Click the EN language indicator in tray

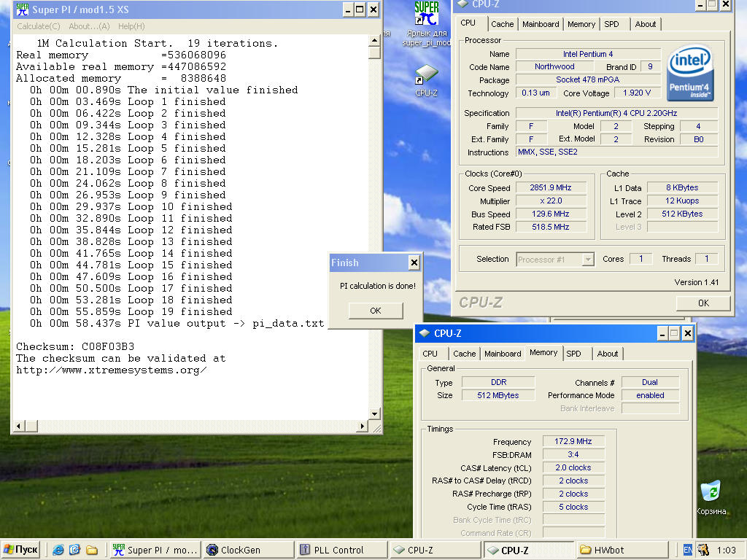687,550
